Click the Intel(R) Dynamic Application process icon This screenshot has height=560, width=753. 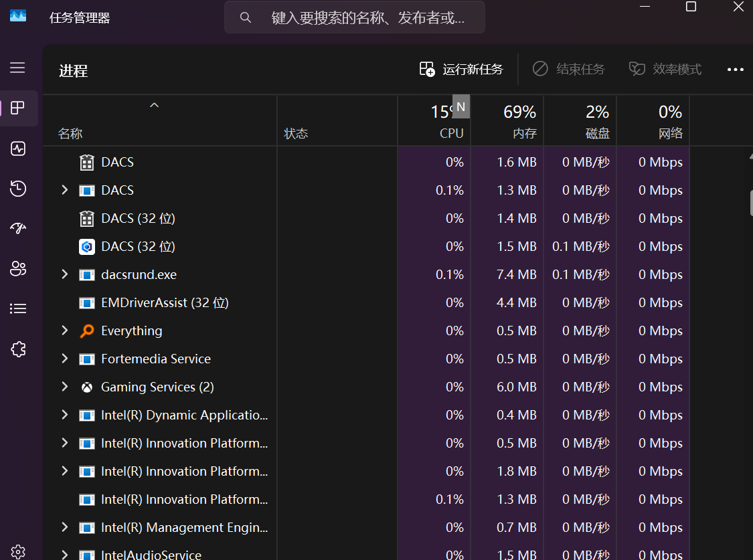(87, 415)
